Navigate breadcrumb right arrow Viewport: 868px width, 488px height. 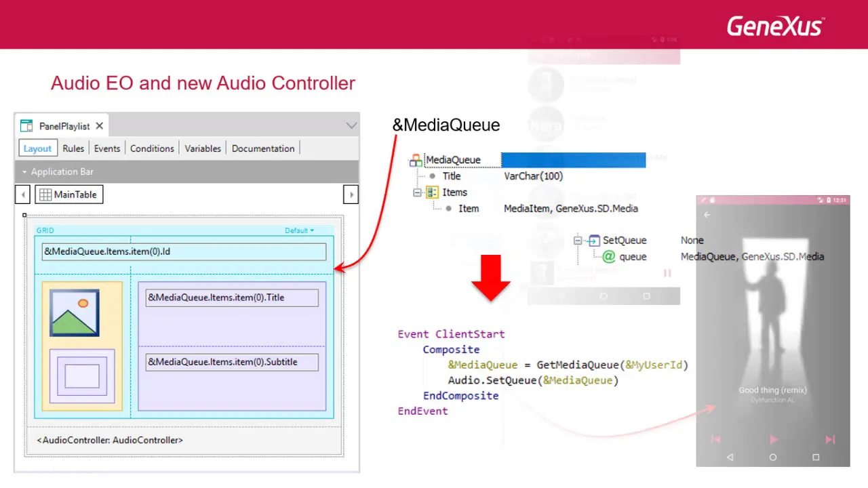tap(351, 195)
